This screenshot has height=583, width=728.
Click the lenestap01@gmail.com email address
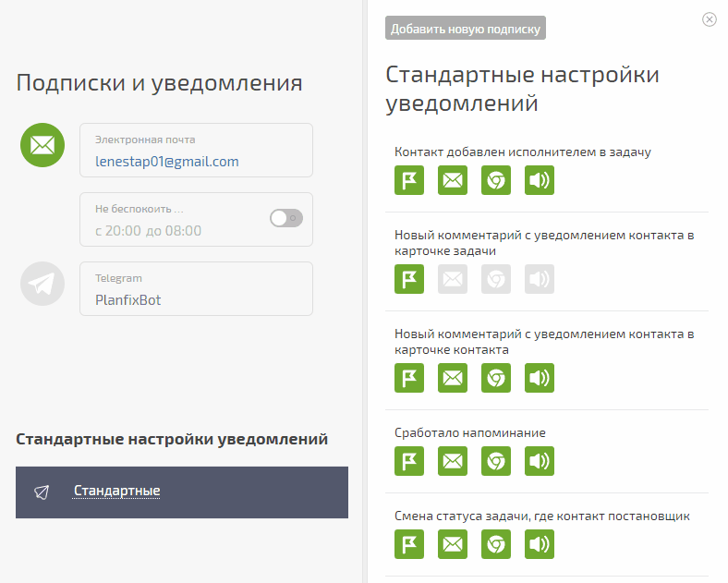[166, 161]
